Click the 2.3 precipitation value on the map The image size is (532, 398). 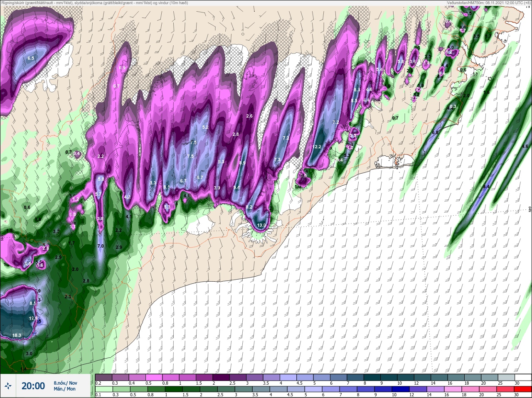click(x=68, y=297)
